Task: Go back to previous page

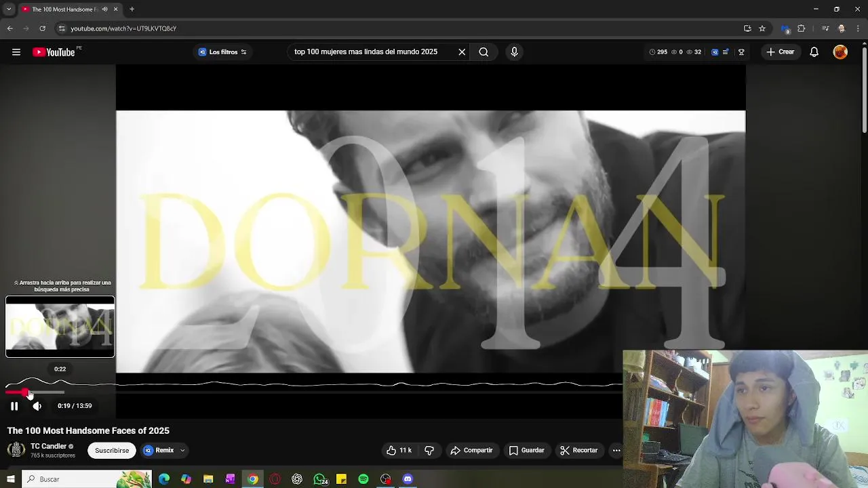Action: click(x=10, y=28)
